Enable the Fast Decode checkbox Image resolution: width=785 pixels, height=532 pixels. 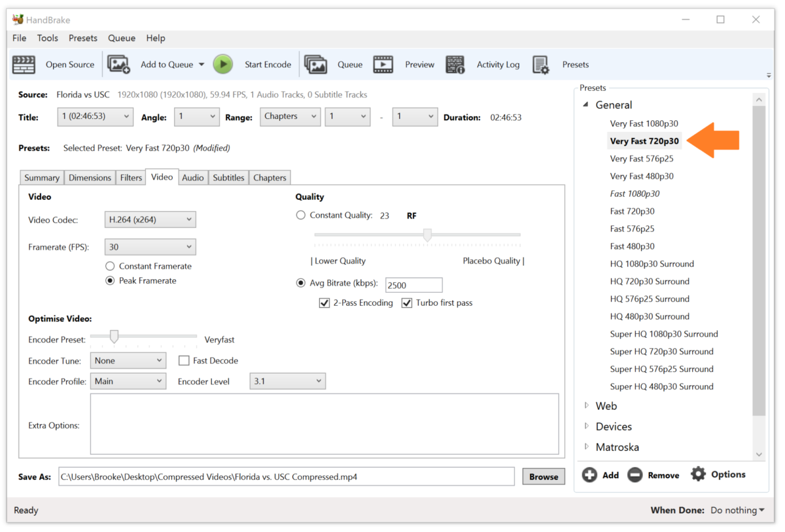click(x=184, y=361)
